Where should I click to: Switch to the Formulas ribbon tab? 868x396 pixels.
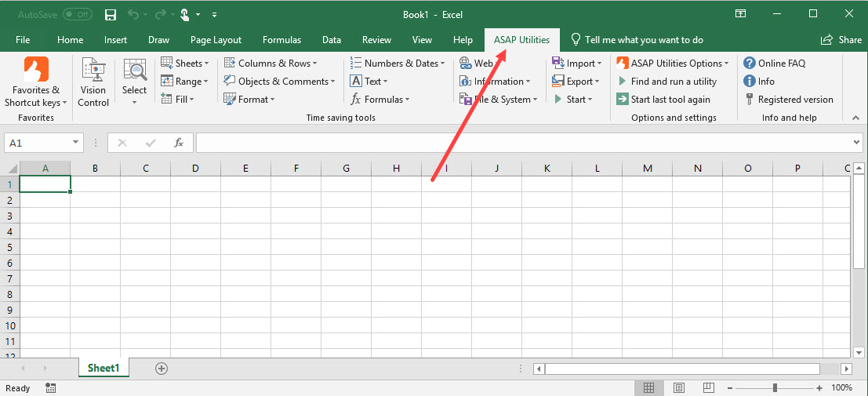tap(281, 40)
